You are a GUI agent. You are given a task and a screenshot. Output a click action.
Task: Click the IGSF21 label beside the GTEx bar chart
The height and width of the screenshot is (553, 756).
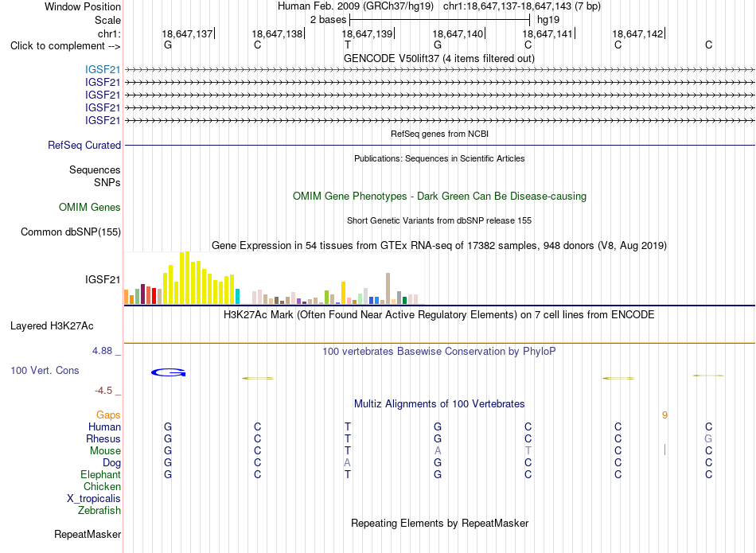[103, 279]
